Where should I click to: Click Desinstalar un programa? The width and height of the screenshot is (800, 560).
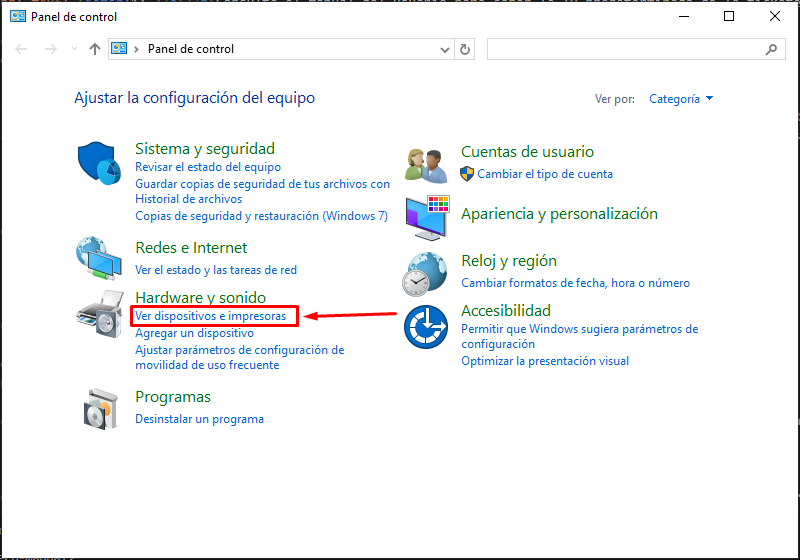[199, 419]
